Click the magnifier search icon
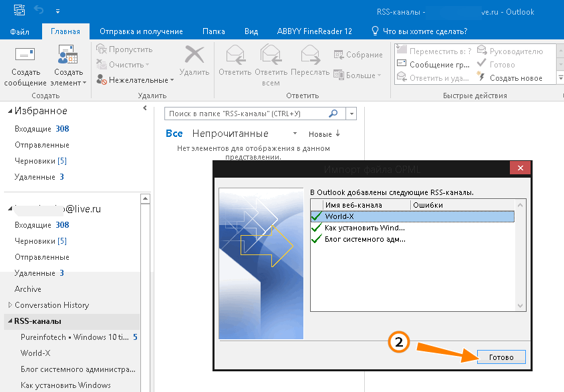This screenshot has width=564, height=392. click(333, 114)
